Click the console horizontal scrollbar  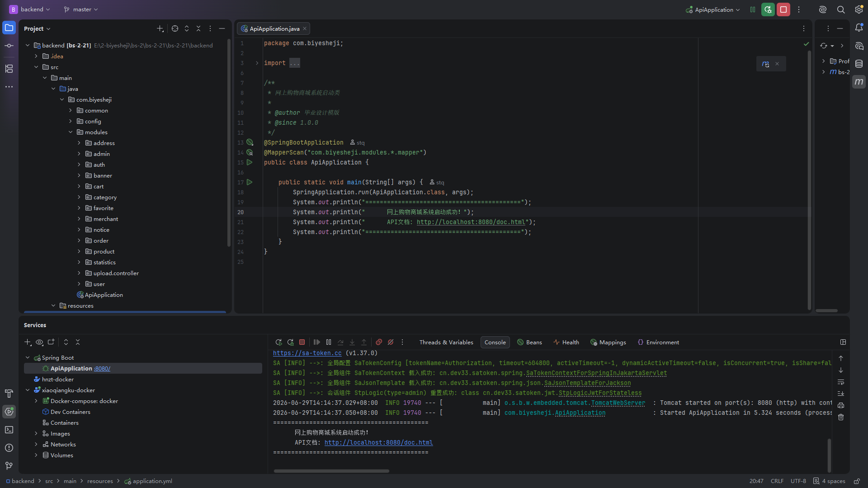[x=331, y=471]
